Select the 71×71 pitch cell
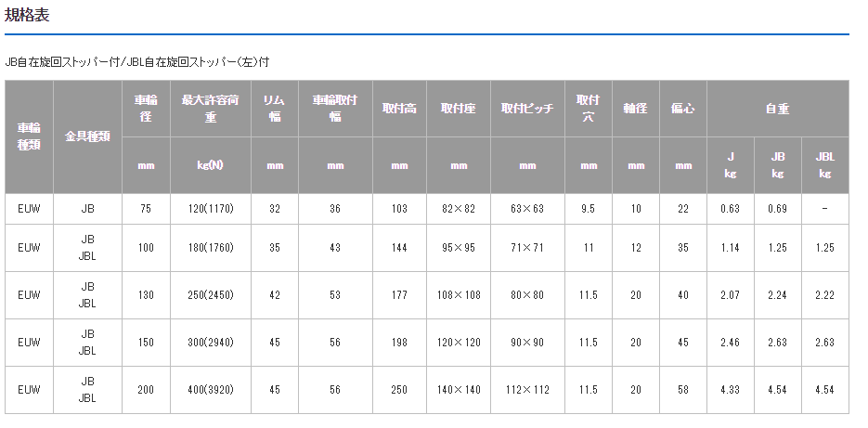 pos(526,248)
